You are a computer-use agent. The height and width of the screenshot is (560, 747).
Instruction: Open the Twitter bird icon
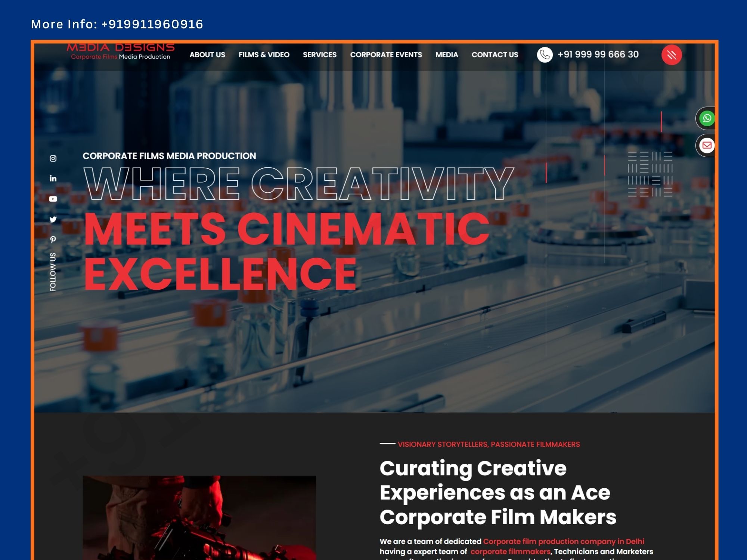click(x=53, y=219)
